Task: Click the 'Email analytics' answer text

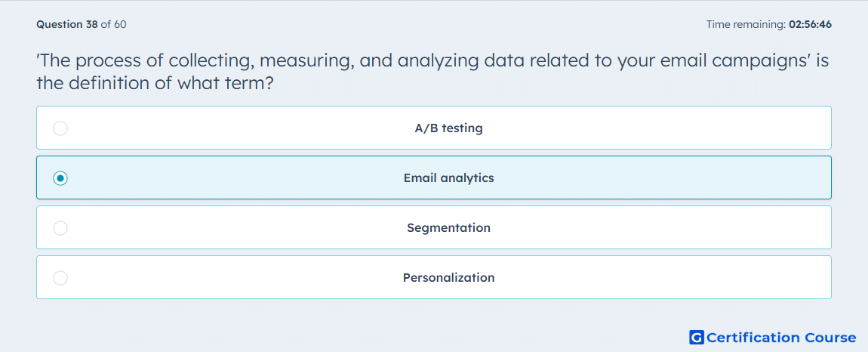Action: [x=448, y=178]
